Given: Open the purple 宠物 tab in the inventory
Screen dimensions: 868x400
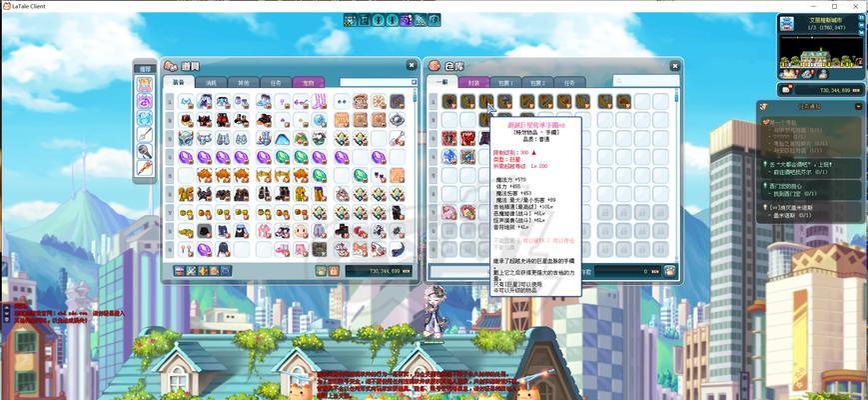Looking at the screenshot, I should tap(309, 83).
